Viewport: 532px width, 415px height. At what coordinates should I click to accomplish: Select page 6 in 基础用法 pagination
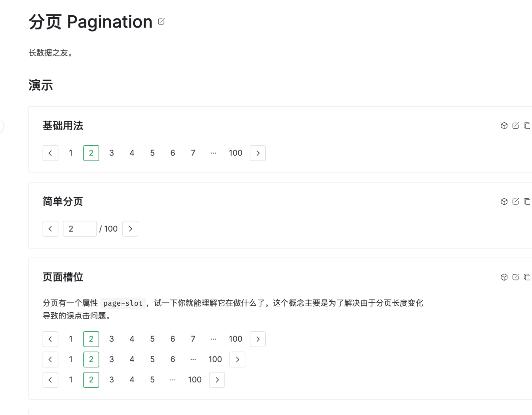click(173, 153)
